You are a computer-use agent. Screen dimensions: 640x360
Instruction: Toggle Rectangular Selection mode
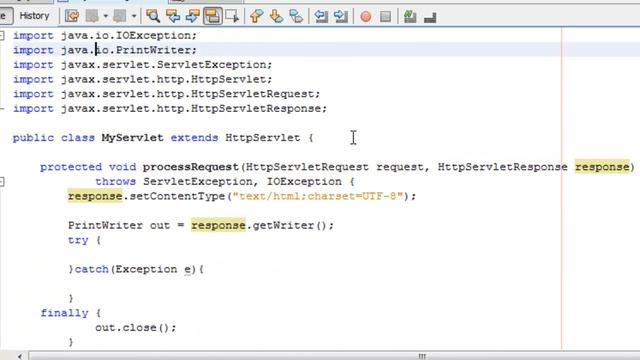(x=232, y=16)
